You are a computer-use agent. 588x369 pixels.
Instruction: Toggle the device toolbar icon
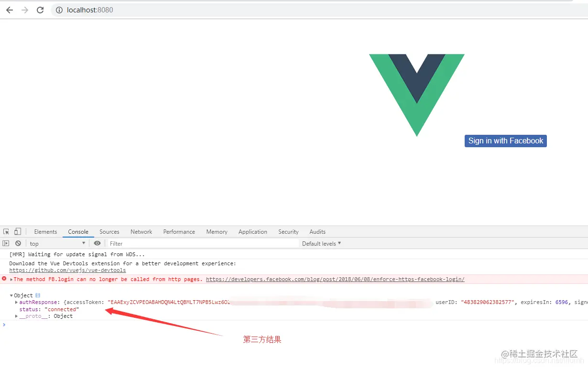18,231
